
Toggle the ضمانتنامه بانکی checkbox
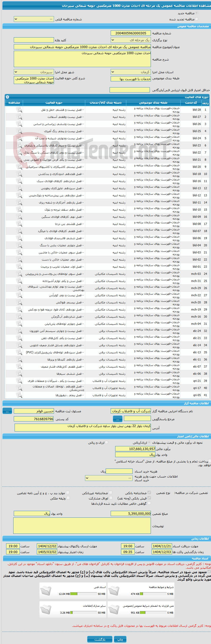click(x=149, y=493)
